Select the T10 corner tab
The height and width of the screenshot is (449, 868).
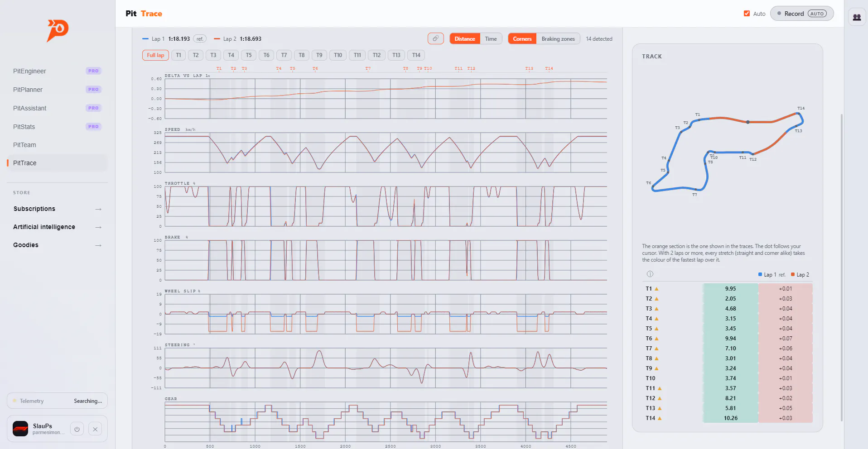[338, 55]
